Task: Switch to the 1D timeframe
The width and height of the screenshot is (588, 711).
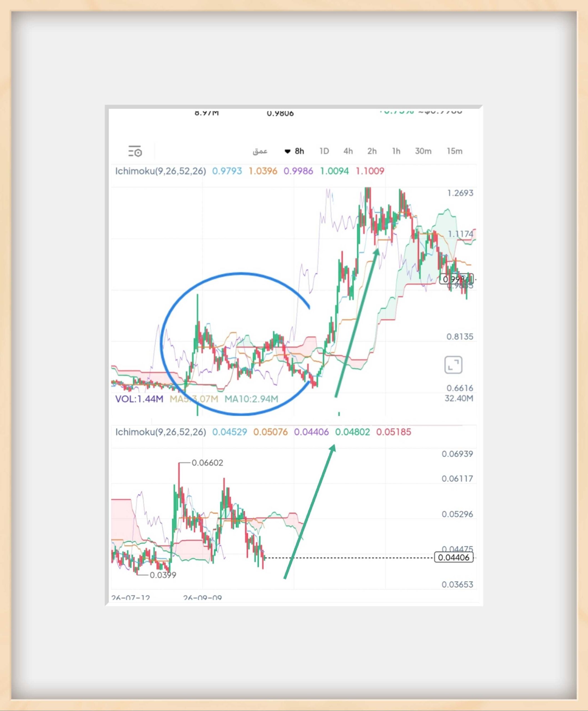Action: click(x=324, y=151)
